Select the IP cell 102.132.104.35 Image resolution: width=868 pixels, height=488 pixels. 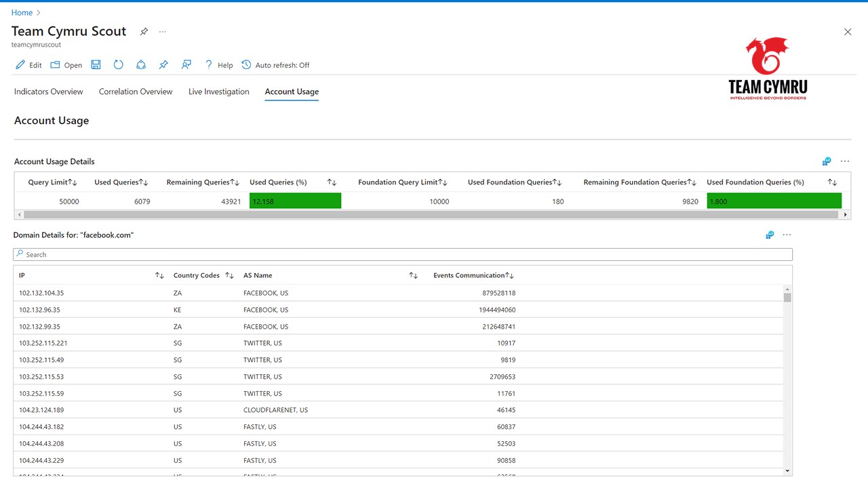click(x=41, y=293)
